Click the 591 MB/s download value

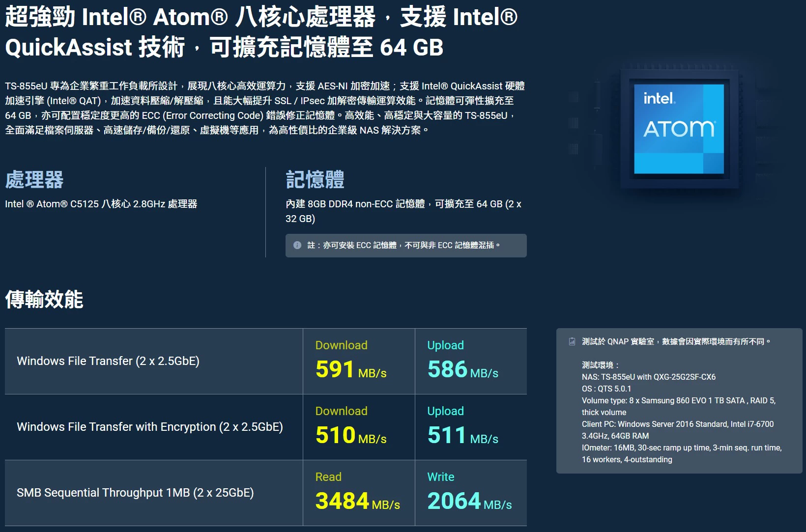point(351,369)
